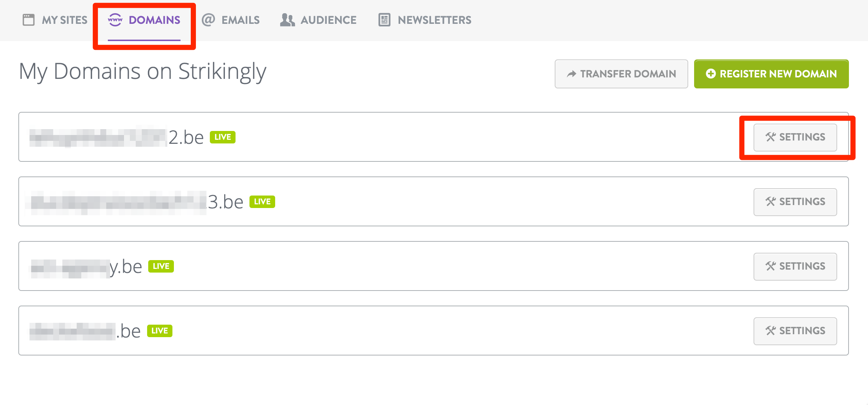Click the @ Emails icon

(x=208, y=20)
